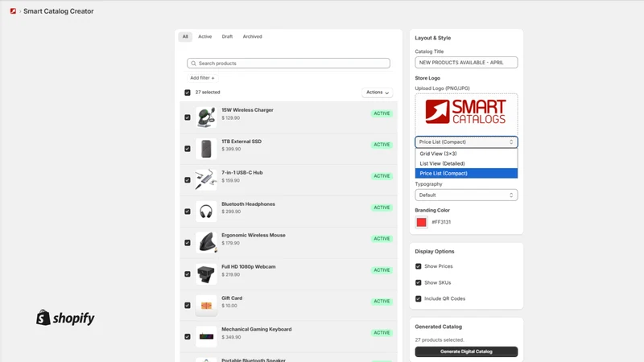The image size is (644, 362).
Task: Open the Typography Default dropdown
Action: (466, 195)
